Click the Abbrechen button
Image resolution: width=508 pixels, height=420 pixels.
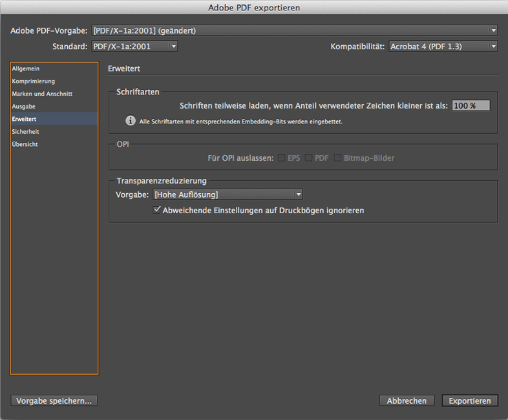point(407,401)
